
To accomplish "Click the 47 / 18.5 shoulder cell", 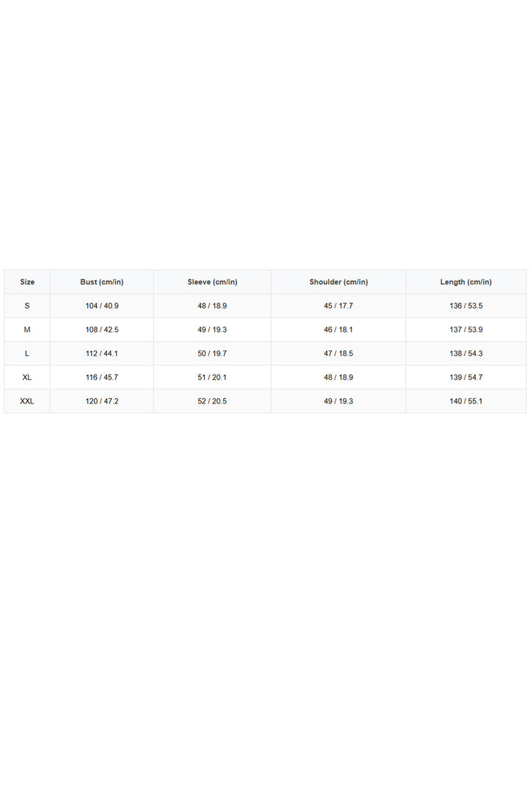I will point(338,354).
